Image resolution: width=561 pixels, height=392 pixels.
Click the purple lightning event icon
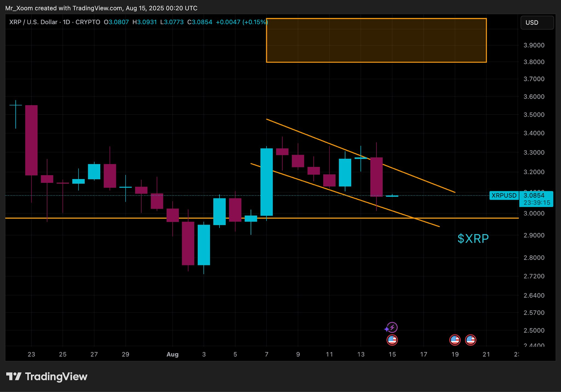point(392,328)
